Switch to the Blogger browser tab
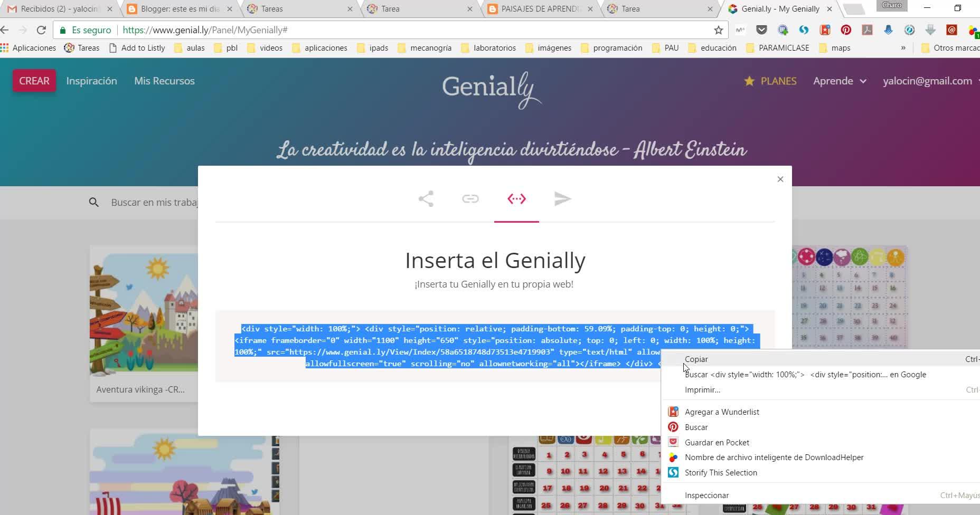Screen dimensions: 980x515 (x=180, y=9)
